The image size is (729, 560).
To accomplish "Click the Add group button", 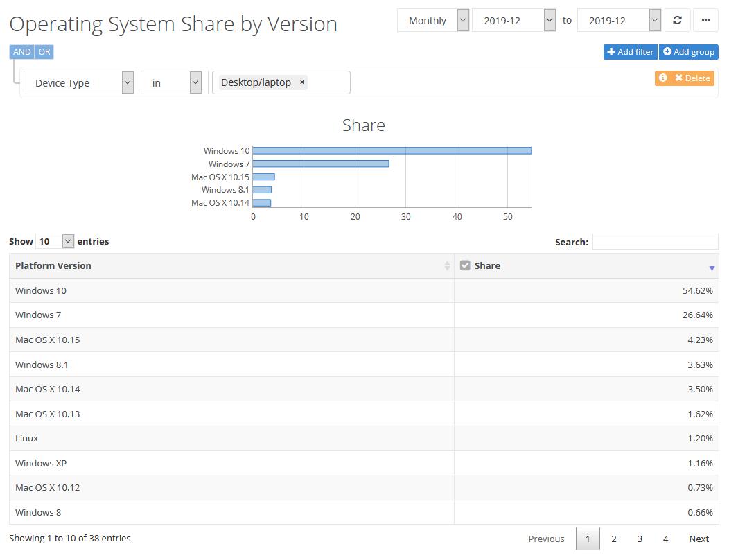I will (688, 52).
